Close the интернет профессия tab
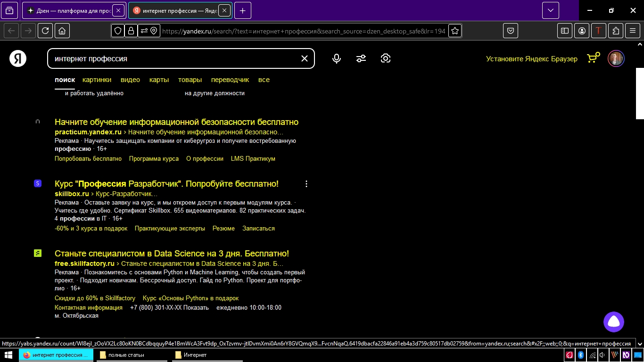Screen dimensions: 644x362 pos(224,10)
